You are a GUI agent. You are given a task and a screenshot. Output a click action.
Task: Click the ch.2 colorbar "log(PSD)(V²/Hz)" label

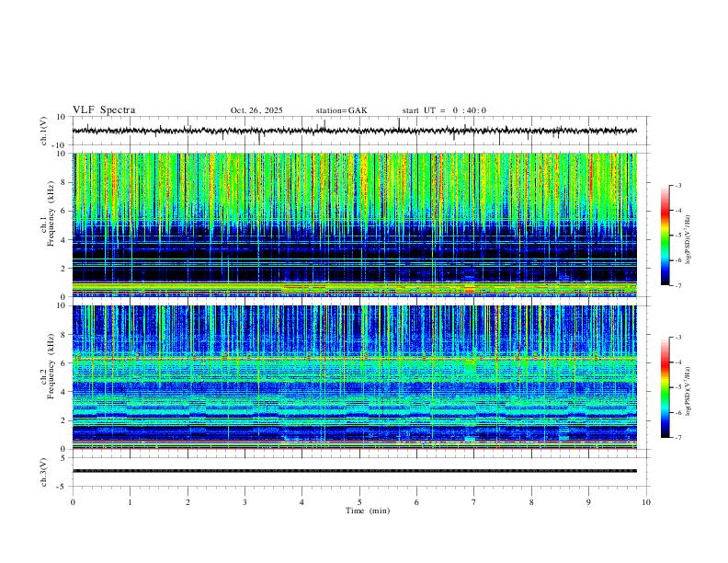click(688, 391)
